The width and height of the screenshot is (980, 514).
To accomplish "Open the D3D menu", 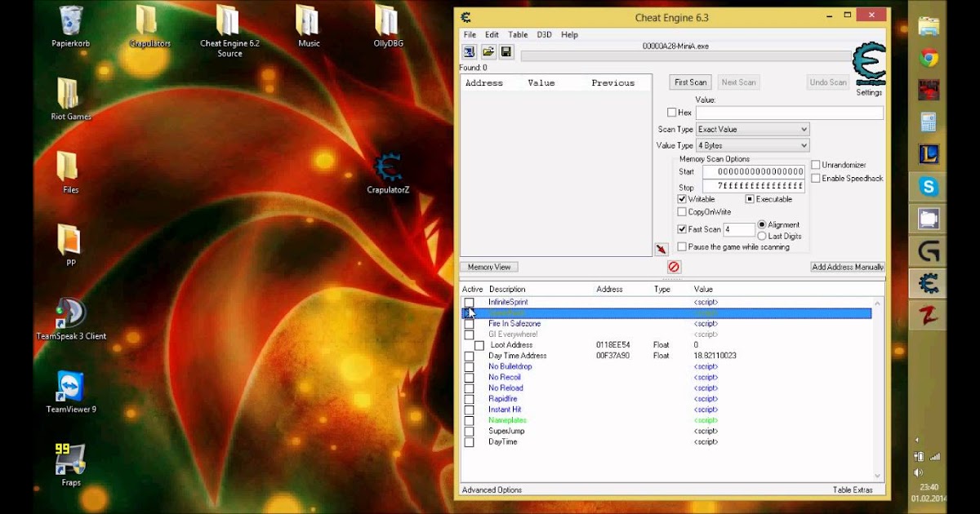I will pyautogui.click(x=544, y=35).
